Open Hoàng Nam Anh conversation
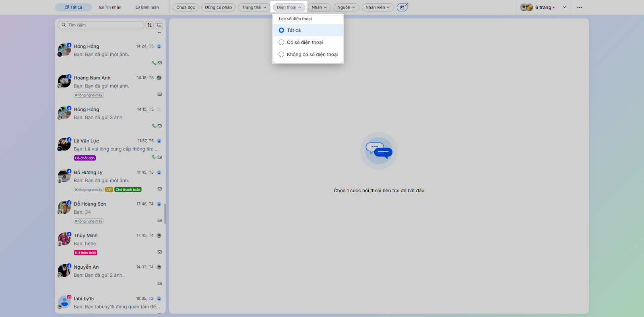 [110, 86]
